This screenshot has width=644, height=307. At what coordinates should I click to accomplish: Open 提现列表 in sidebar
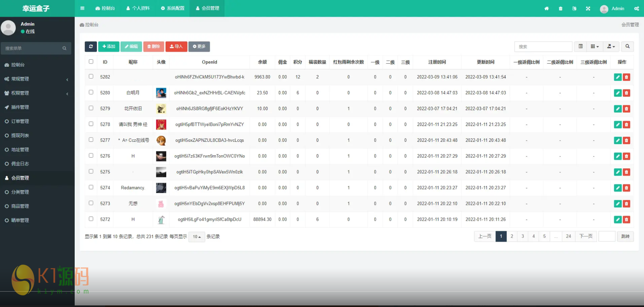[x=37, y=136]
